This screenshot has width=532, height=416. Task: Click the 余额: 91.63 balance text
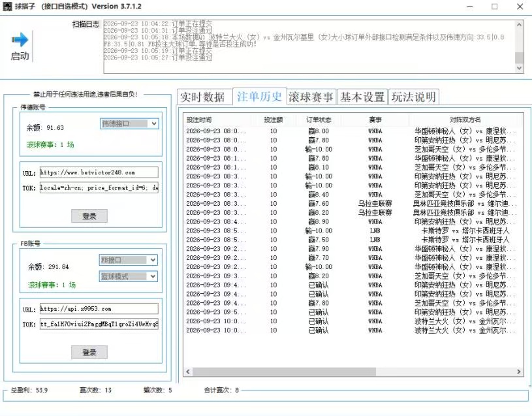tap(45, 127)
